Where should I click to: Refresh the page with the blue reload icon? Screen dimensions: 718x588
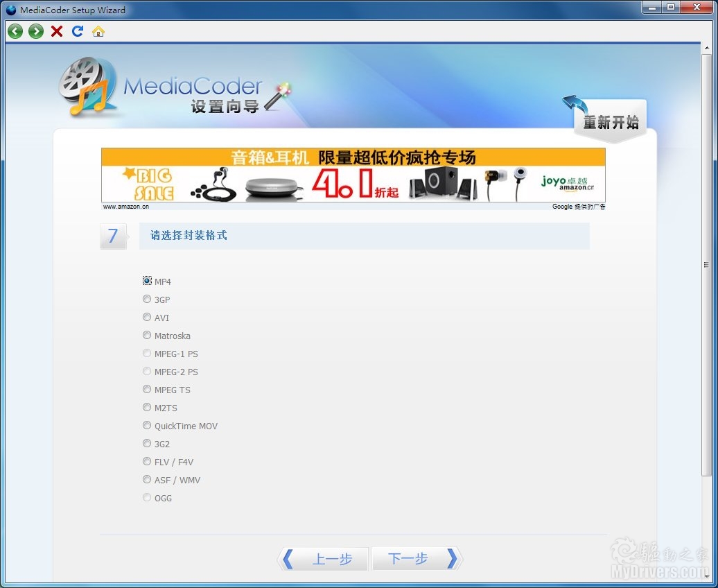coord(78,31)
